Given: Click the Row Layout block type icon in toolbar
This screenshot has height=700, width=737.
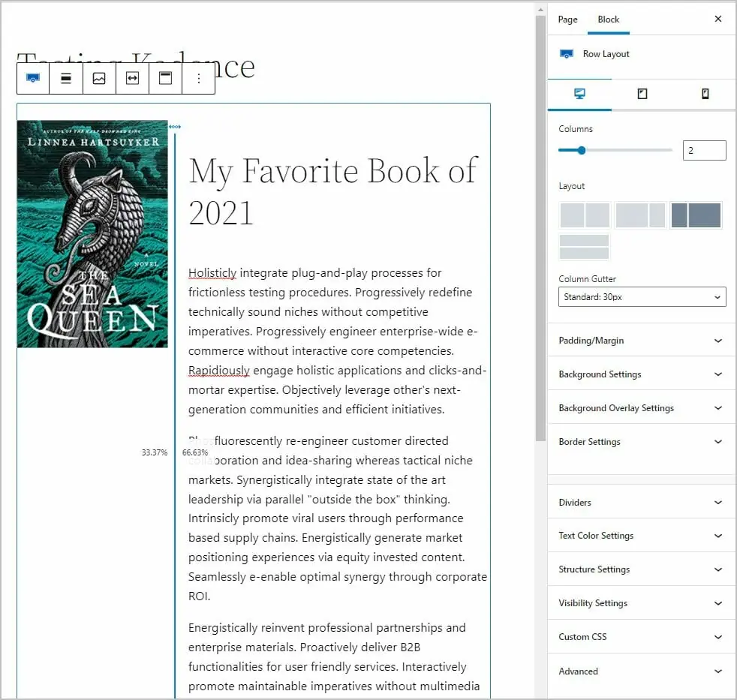Looking at the screenshot, I should click(33, 78).
